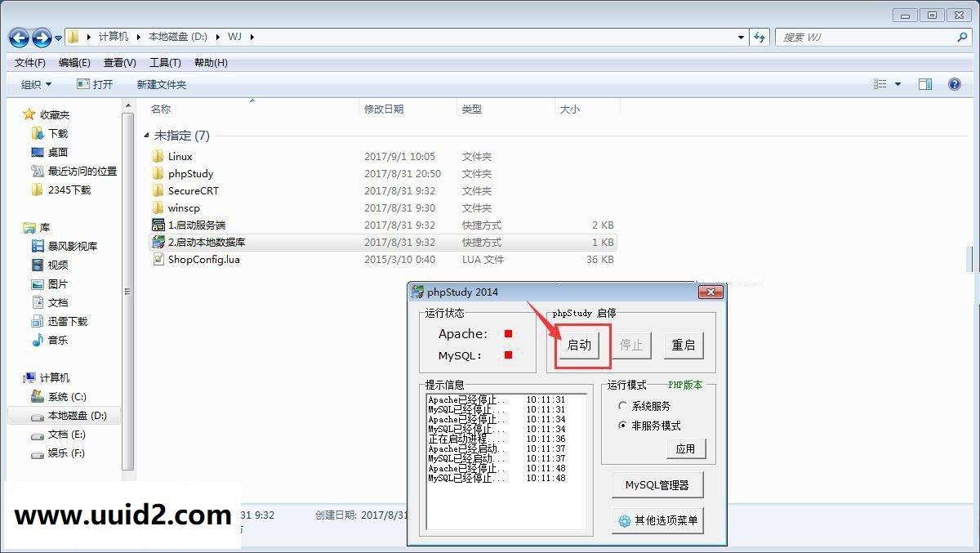Click the refresh icon beside the address bar

(759, 37)
